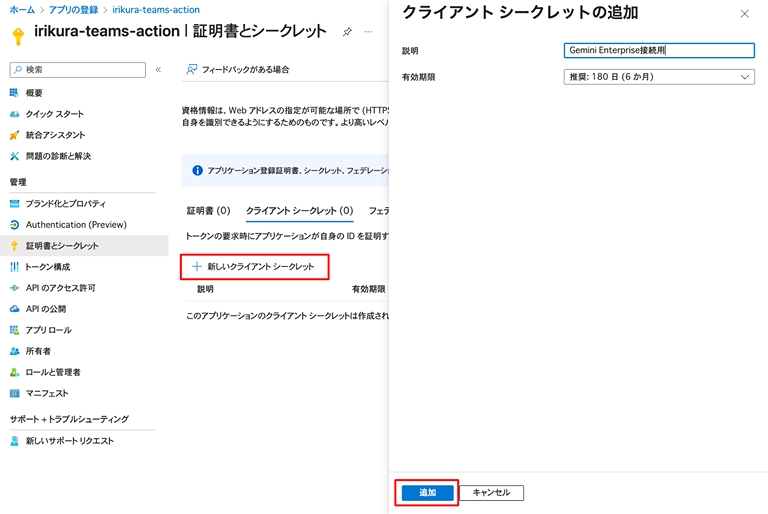Click the plus icon for new client secret
This screenshot has width=768, height=514.
pos(196,267)
